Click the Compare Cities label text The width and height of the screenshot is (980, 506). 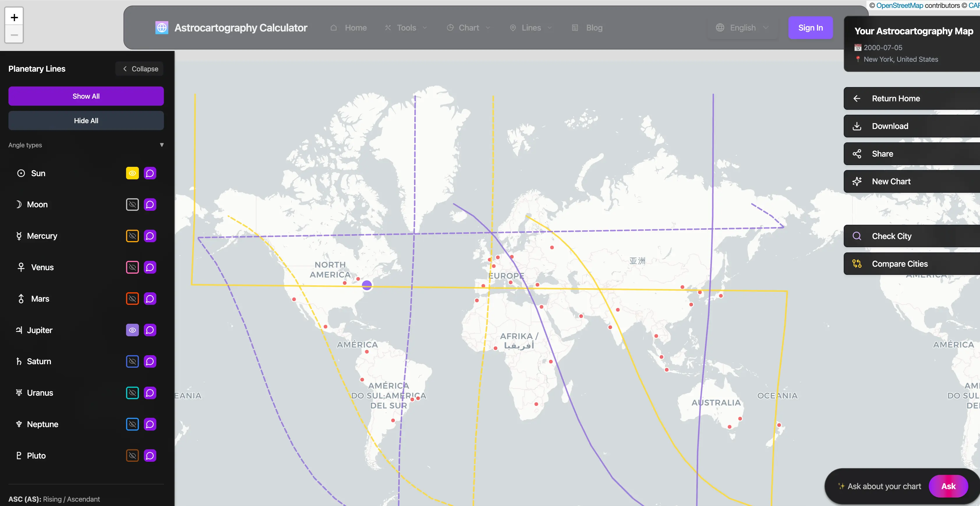pos(900,264)
